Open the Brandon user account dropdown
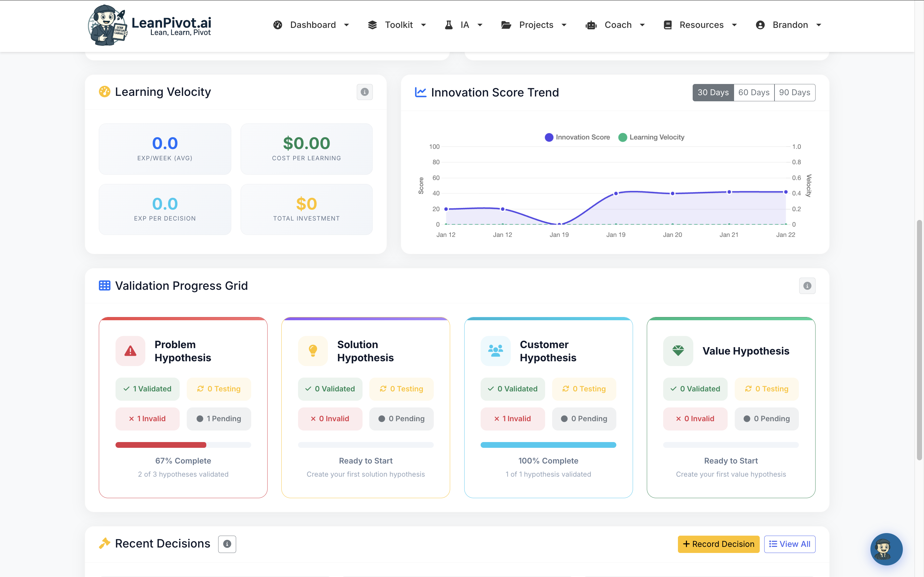Image resolution: width=924 pixels, height=577 pixels. coord(789,25)
